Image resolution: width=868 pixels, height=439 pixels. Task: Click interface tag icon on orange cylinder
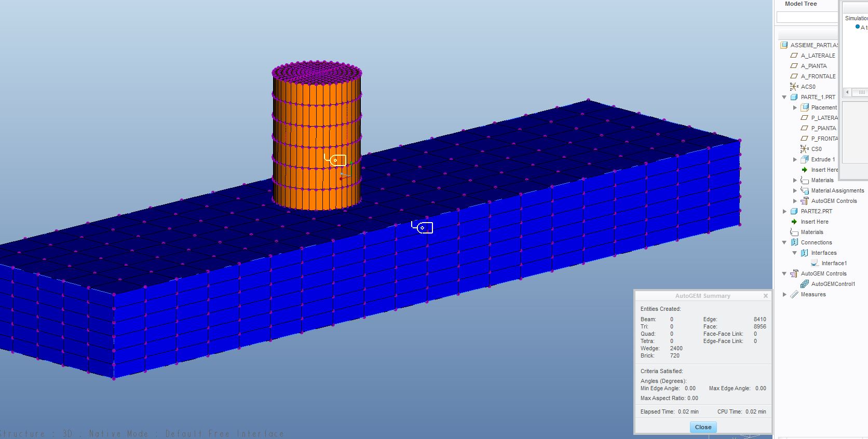click(335, 160)
